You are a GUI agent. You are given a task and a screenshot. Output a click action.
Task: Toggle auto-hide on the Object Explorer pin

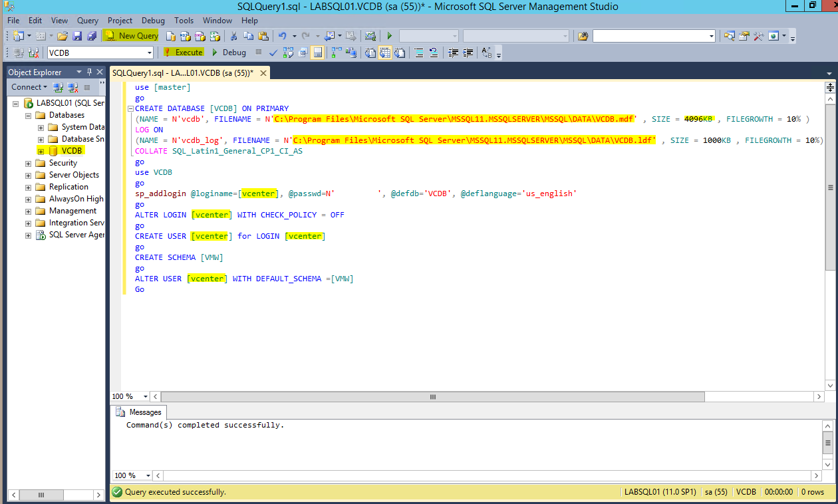tap(90, 72)
